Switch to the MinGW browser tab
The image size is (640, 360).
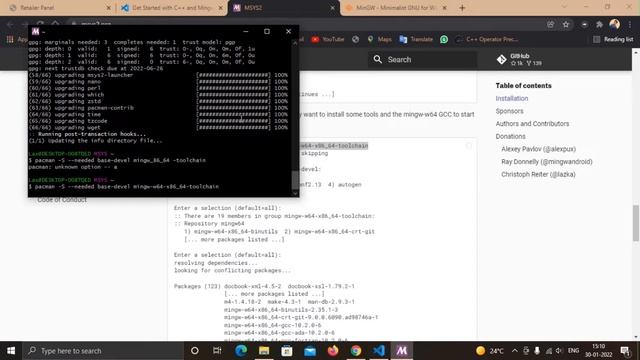click(396, 8)
